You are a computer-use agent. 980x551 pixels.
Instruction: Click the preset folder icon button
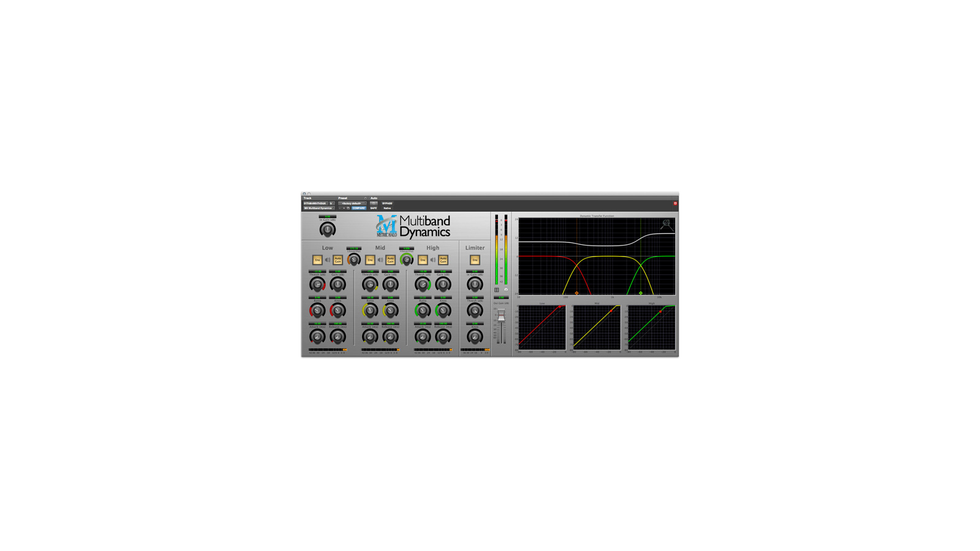349,208
